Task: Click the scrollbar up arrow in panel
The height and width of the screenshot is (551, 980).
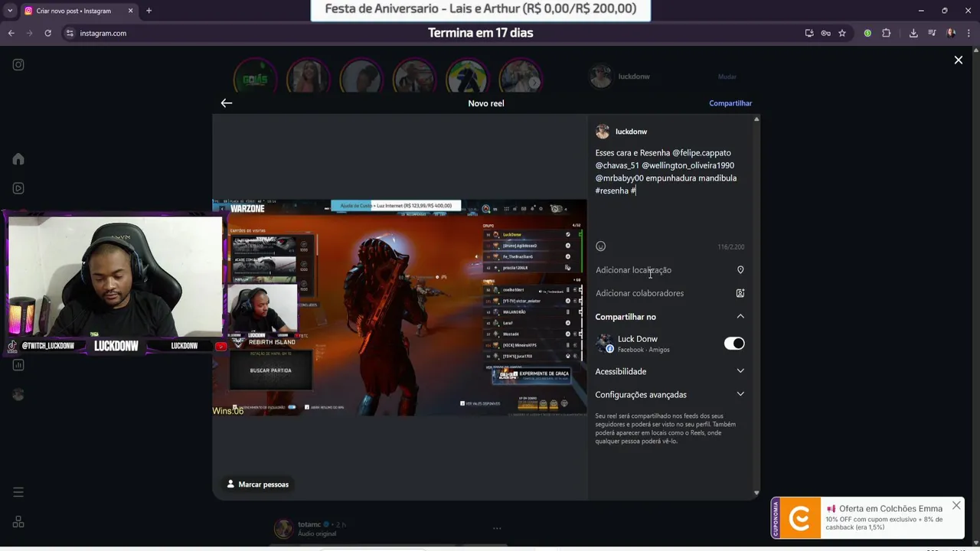Action: click(756, 119)
